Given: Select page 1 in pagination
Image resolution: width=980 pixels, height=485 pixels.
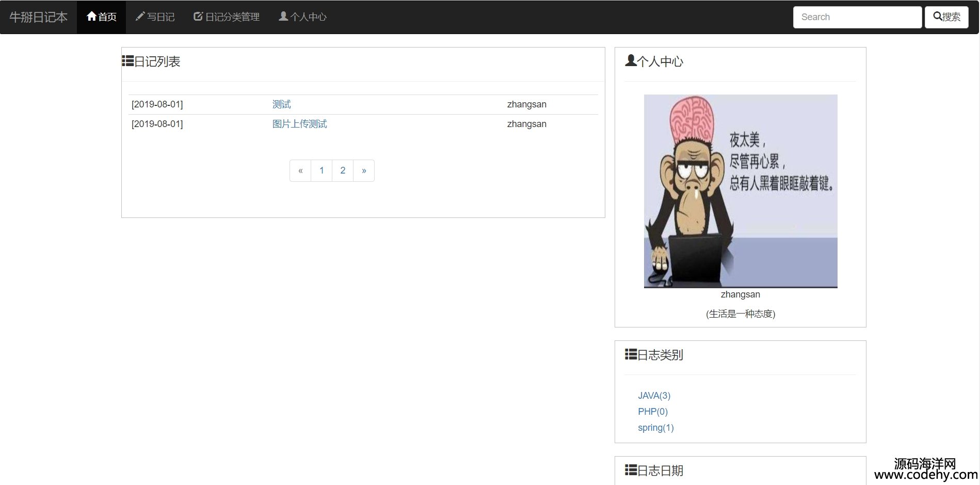Looking at the screenshot, I should (322, 170).
